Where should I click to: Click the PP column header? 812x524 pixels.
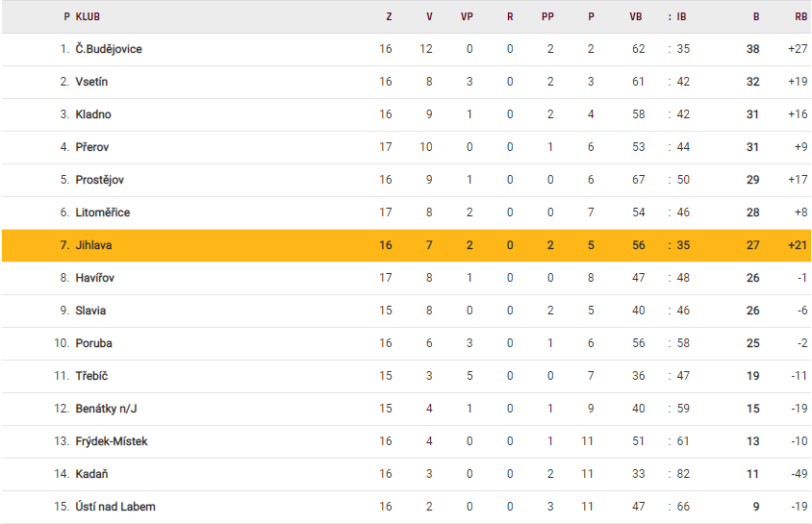tap(547, 16)
